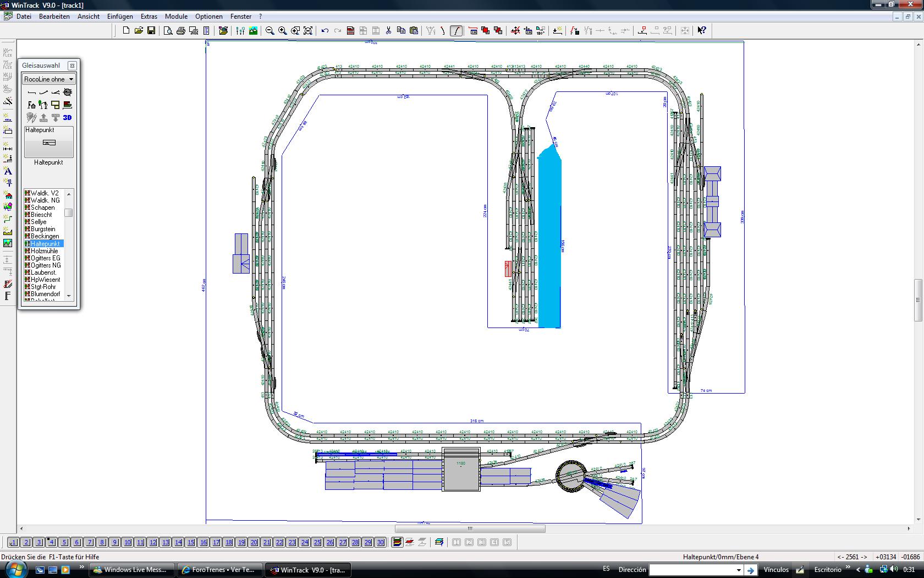Click the Save file toolbar icon
The width and height of the screenshot is (924, 578).
[x=151, y=30]
